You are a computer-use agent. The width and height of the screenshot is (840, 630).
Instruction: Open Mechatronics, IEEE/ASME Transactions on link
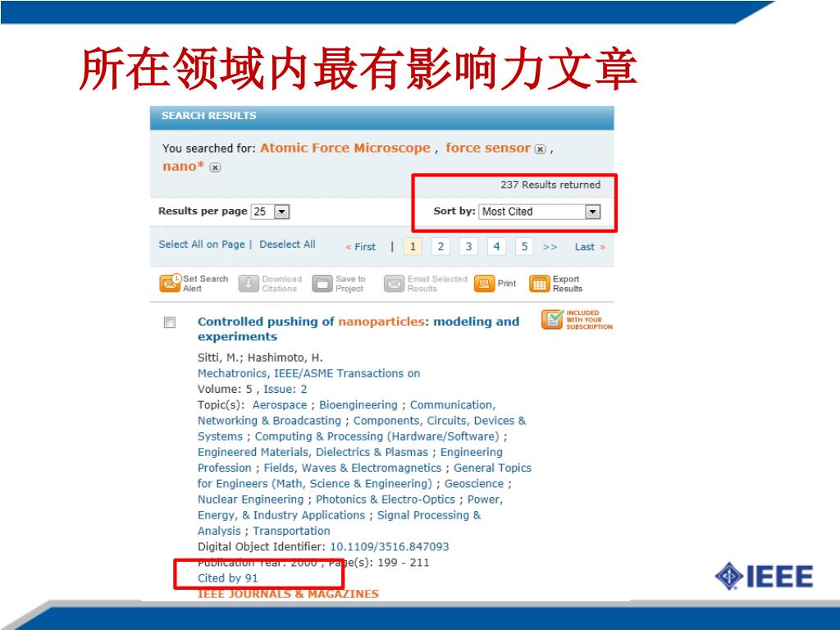308,373
